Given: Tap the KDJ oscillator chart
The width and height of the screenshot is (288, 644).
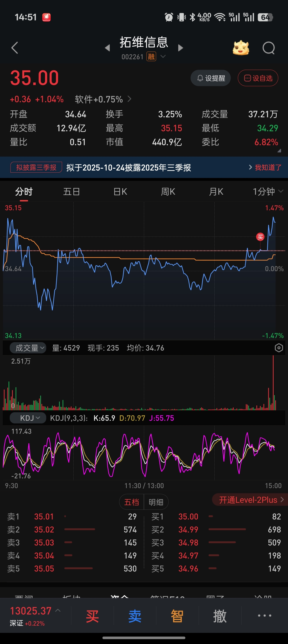Looking at the screenshot, I should point(144,453).
